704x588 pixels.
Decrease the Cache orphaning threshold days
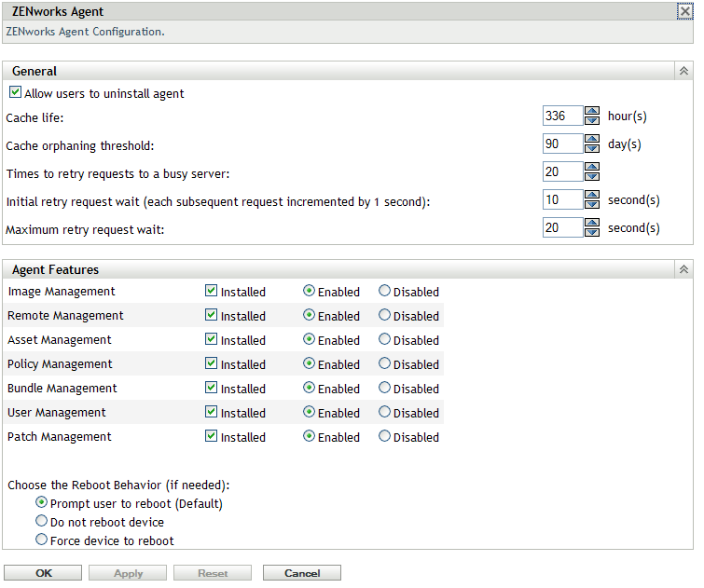(x=591, y=149)
